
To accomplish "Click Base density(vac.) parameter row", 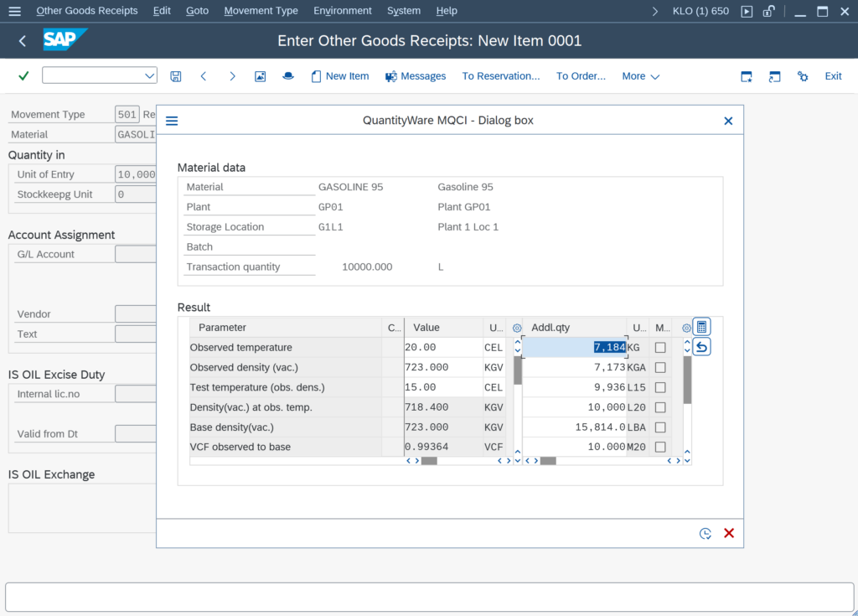I will tap(285, 427).
